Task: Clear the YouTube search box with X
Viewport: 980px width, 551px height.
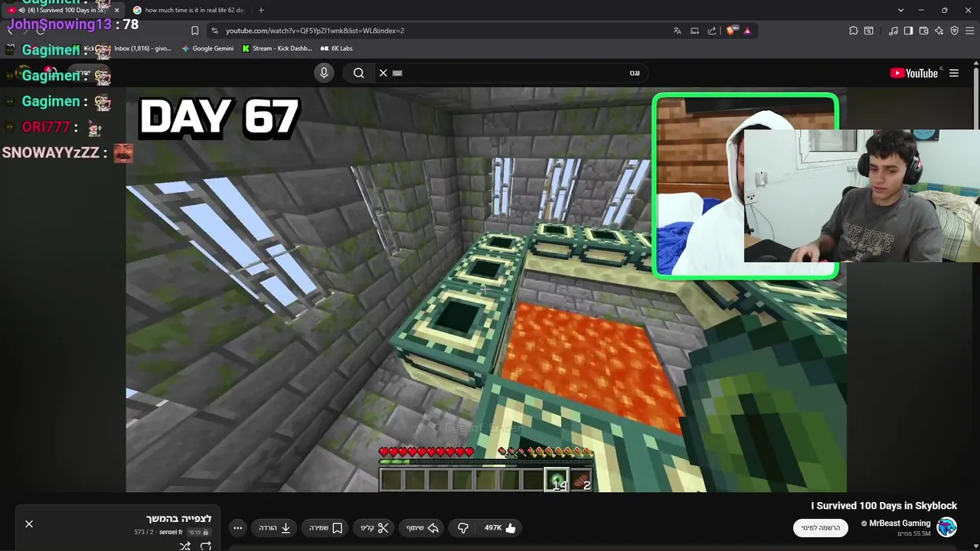Action: pos(383,73)
